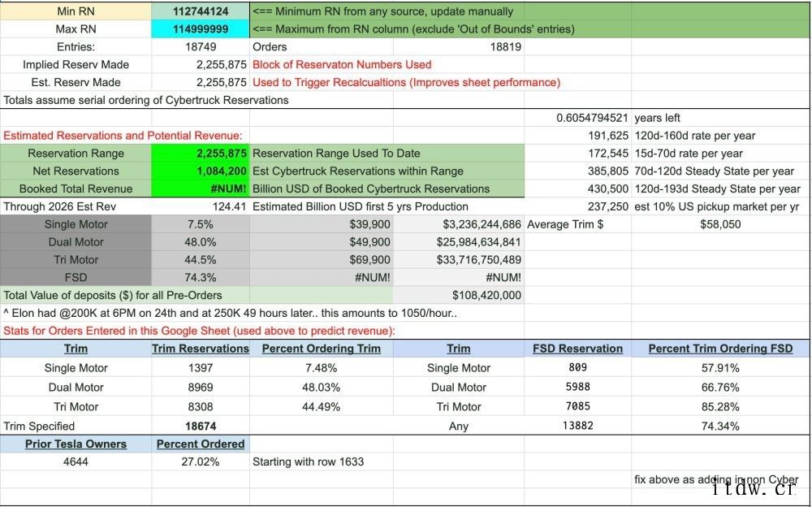The width and height of the screenshot is (812, 507).
Task: Select the FSD reservation count 5988
Action: coord(577,387)
